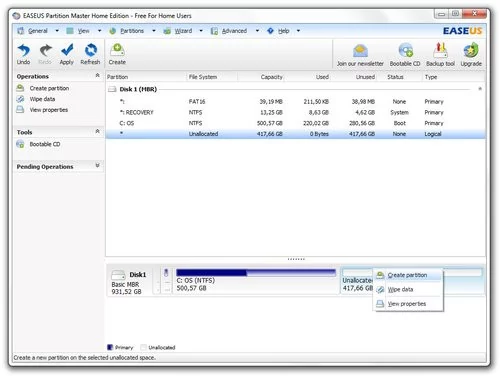
Task: Click the Refresh toolbar icon
Action: pos(90,50)
